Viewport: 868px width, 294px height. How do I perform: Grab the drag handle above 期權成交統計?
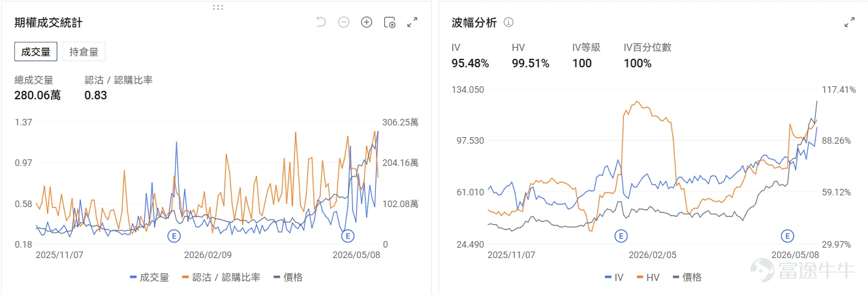(x=218, y=7)
